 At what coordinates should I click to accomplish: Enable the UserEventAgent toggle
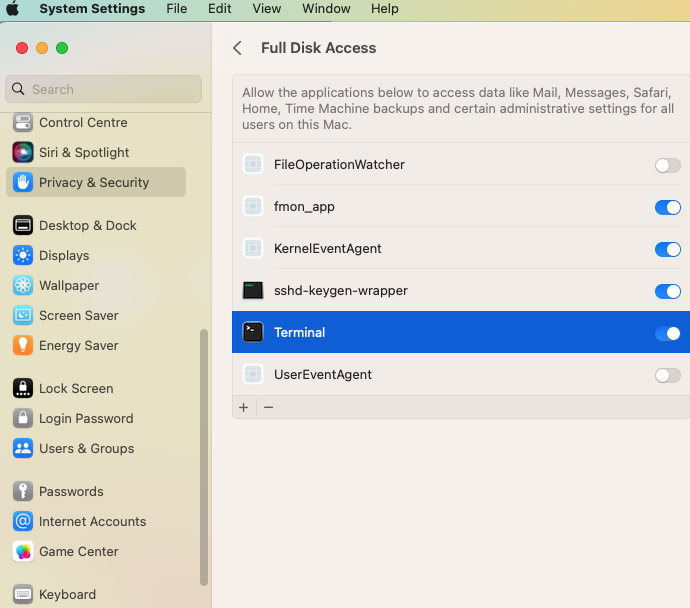pos(667,375)
